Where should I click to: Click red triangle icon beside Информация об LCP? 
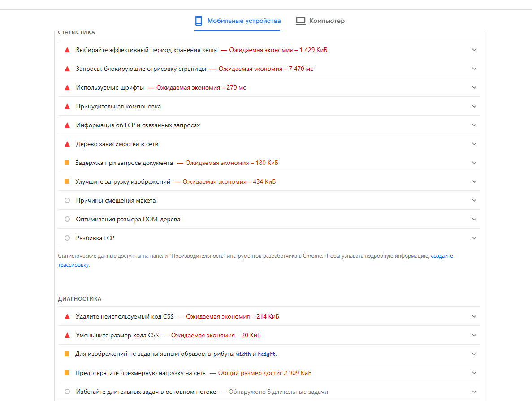click(x=67, y=125)
